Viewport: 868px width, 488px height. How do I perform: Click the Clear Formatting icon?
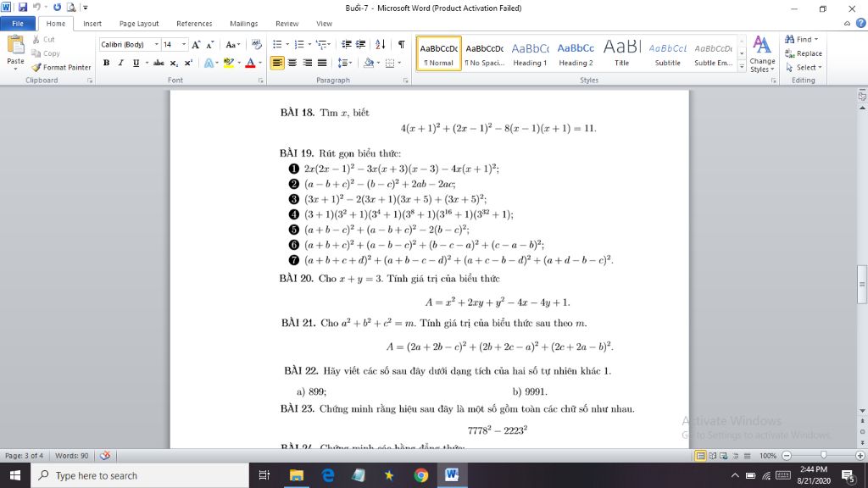click(x=256, y=44)
